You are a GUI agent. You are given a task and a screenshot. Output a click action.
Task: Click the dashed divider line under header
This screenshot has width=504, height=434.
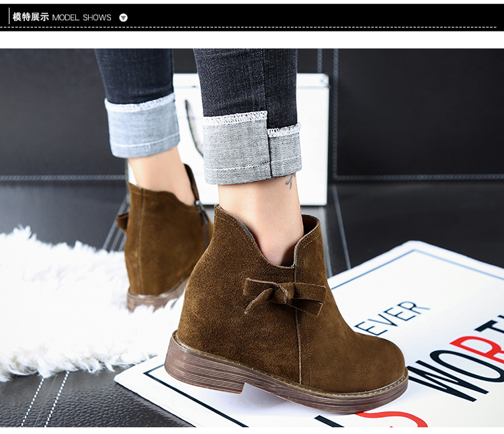tap(252, 28)
